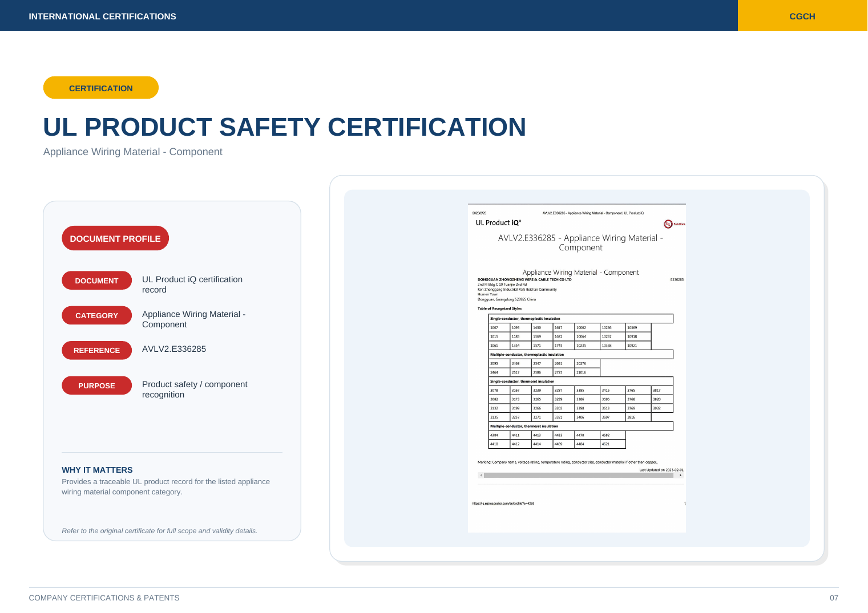Click the COMPANY CERTIFICATIONS & PATENTS footer text

104,598
